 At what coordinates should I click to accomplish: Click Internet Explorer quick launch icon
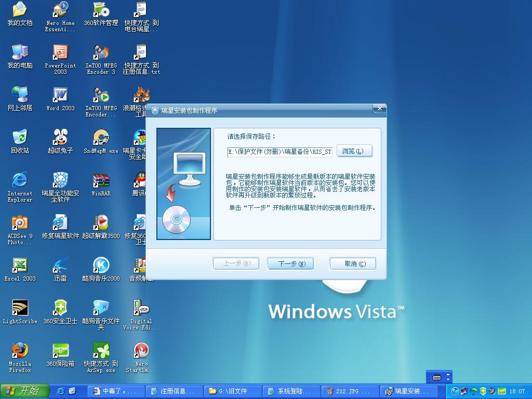coord(61,391)
